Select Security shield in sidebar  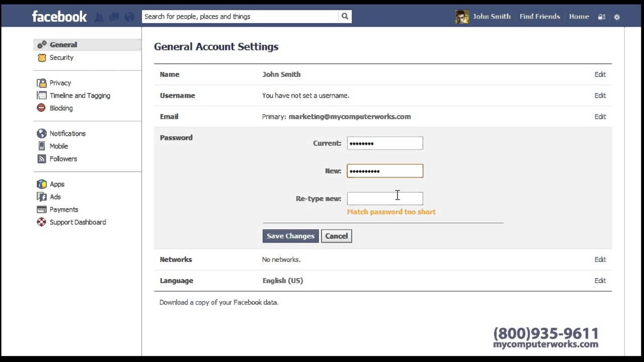(x=42, y=57)
